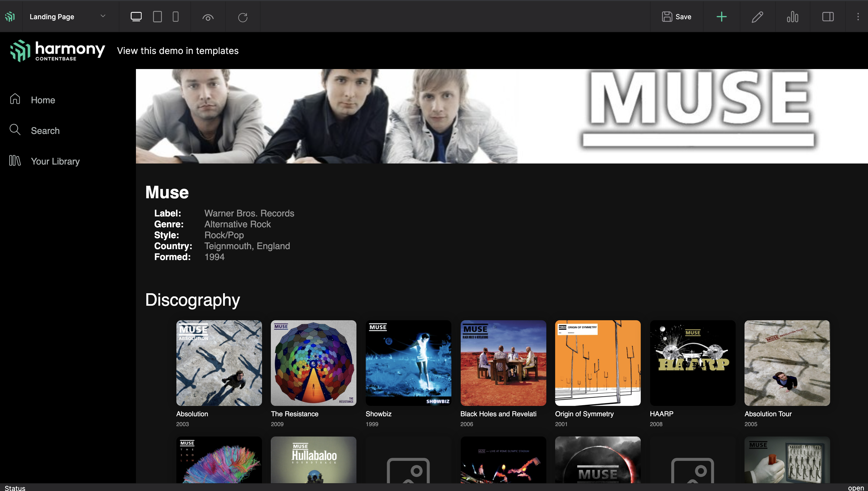Image resolution: width=868 pixels, height=491 pixels.
Task: Toggle the eye preview icon
Action: (x=208, y=17)
